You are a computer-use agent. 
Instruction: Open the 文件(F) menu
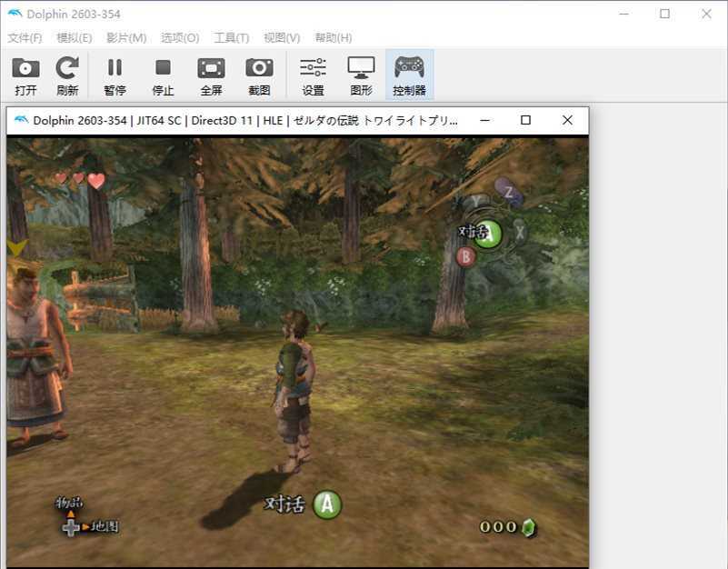point(25,37)
